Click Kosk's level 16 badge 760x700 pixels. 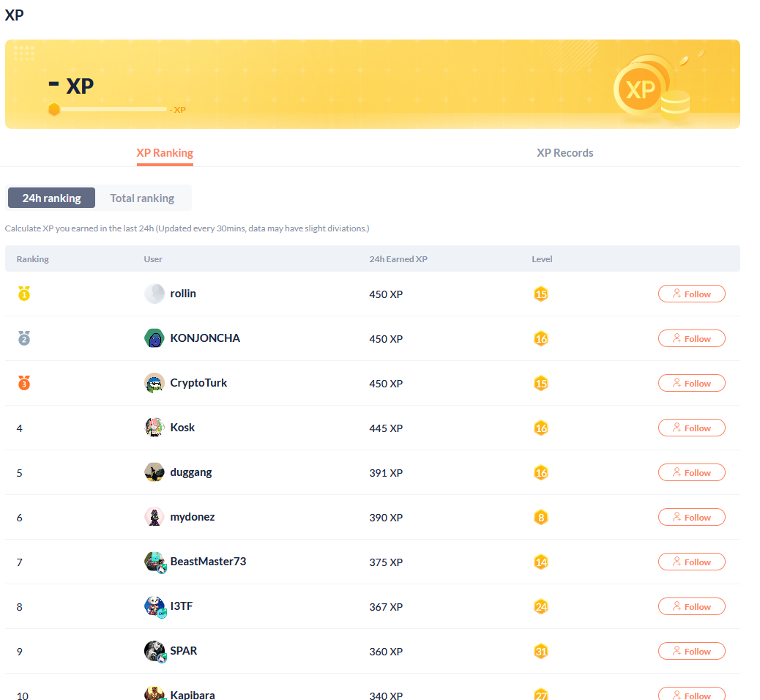tap(541, 428)
